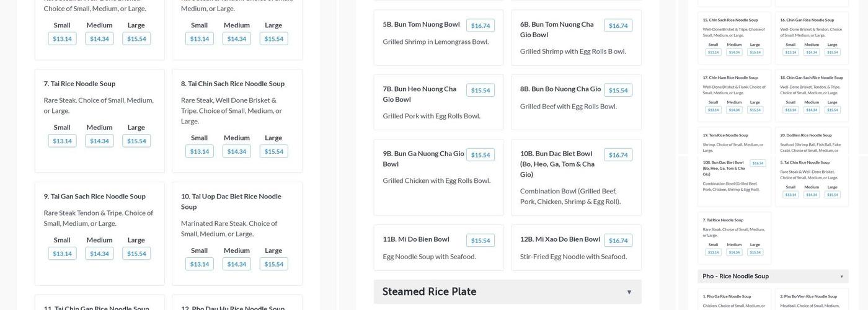Choose Large price under 16. Chin Gan thumbnail
This screenshot has width=868, height=310.
(x=832, y=52)
